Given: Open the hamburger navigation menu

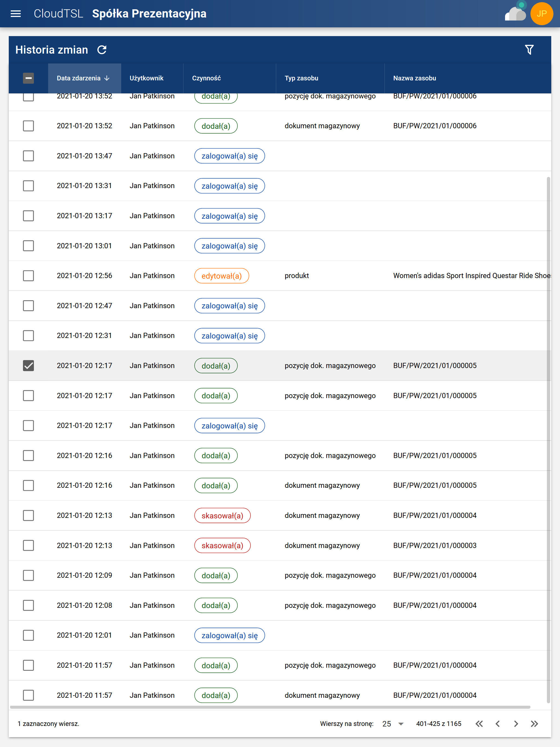Looking at the screenshot, I should point(16,13).
